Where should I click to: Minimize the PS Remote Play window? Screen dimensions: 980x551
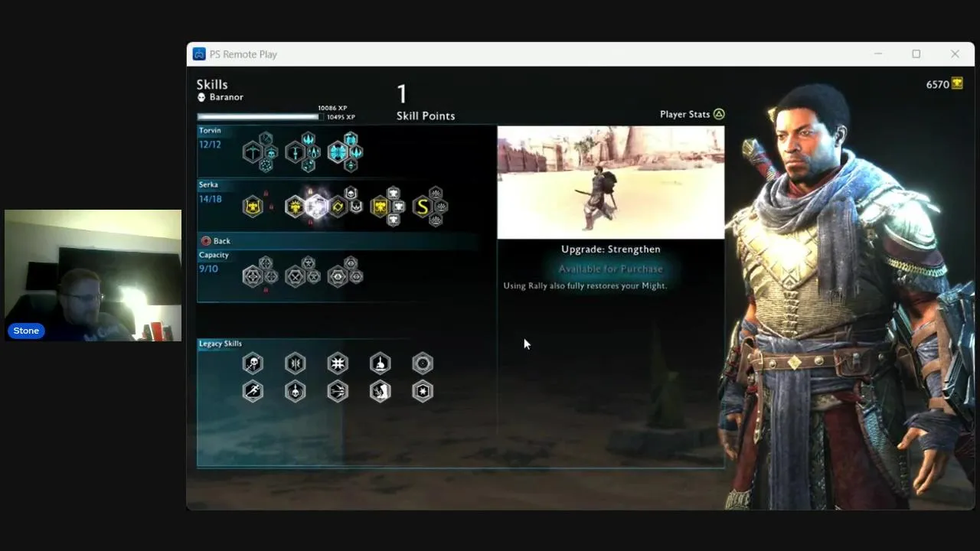pos(878,54)
